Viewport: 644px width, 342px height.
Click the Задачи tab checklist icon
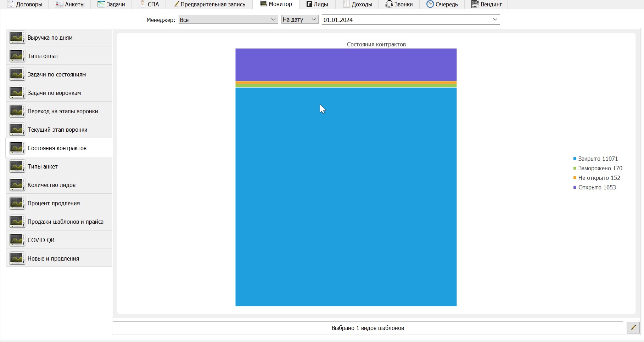click(x=101, y=4)
